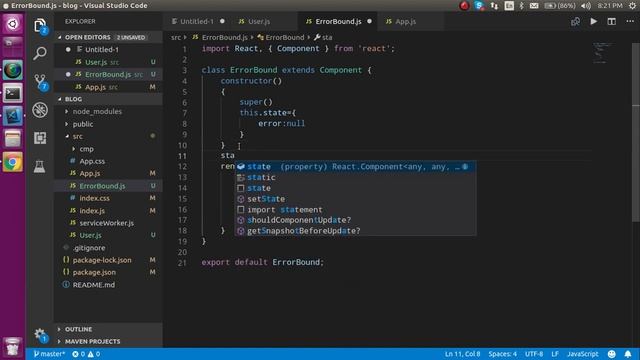Pick the 'static' suggestion
Screen dimensions: 640x360
(x=355, y=178)
